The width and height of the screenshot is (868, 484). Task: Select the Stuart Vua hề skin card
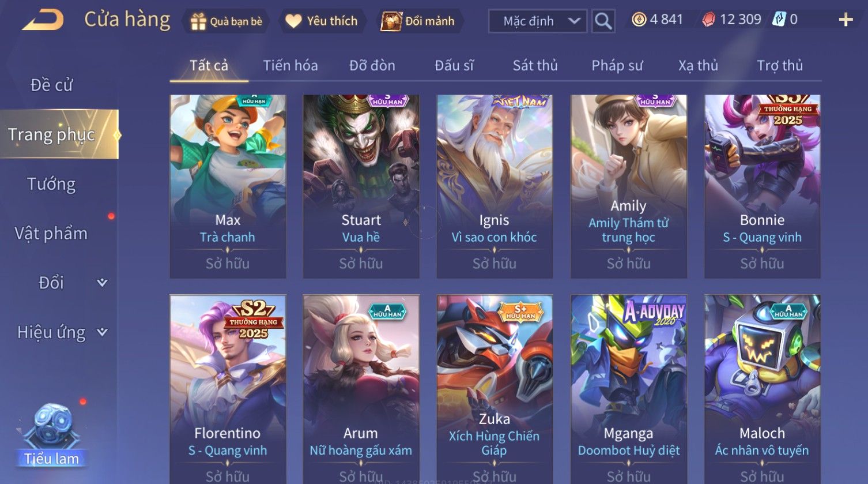pyautogui.click(x=361, y=187)
